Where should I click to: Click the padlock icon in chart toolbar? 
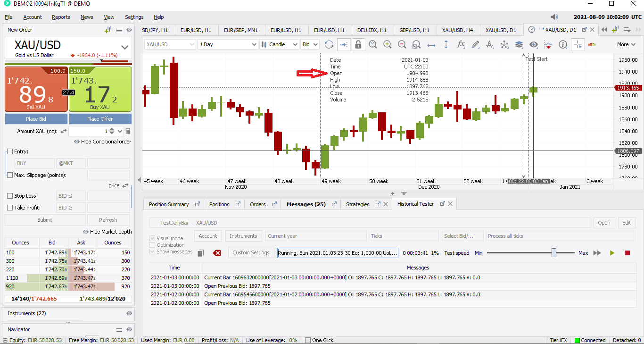358,44
